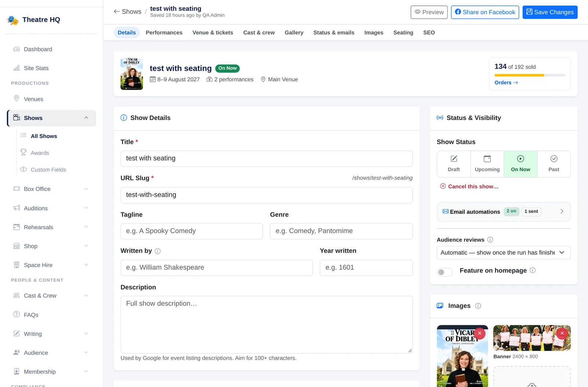Remove the Vicar of Dibley poster image
Viewport: 588px width, 387px height.
click(x=480, y=333)
